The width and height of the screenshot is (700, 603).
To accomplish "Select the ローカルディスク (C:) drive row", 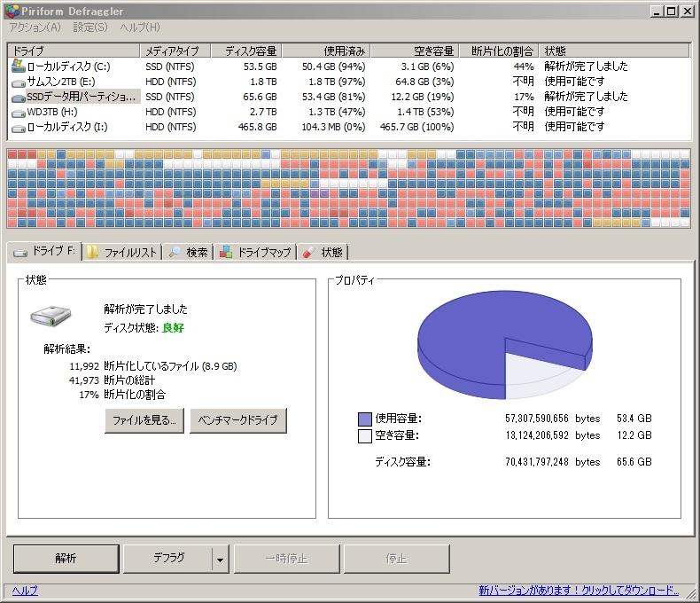I will (x=349, y=67).
